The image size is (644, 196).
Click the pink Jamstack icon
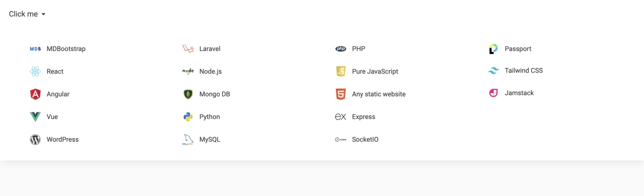pyautogui.click(x=494, y=93)
